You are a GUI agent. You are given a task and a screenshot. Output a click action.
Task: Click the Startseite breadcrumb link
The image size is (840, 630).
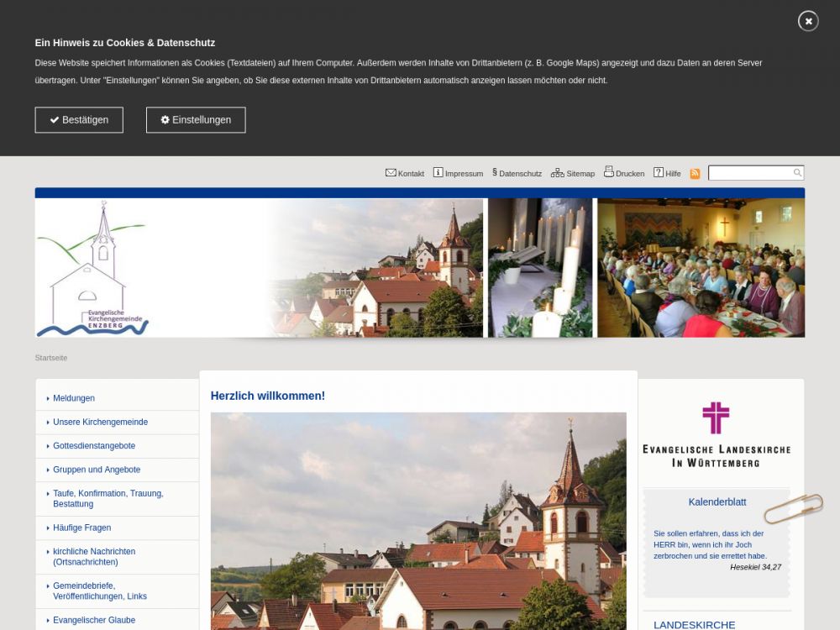click(51, 358)
